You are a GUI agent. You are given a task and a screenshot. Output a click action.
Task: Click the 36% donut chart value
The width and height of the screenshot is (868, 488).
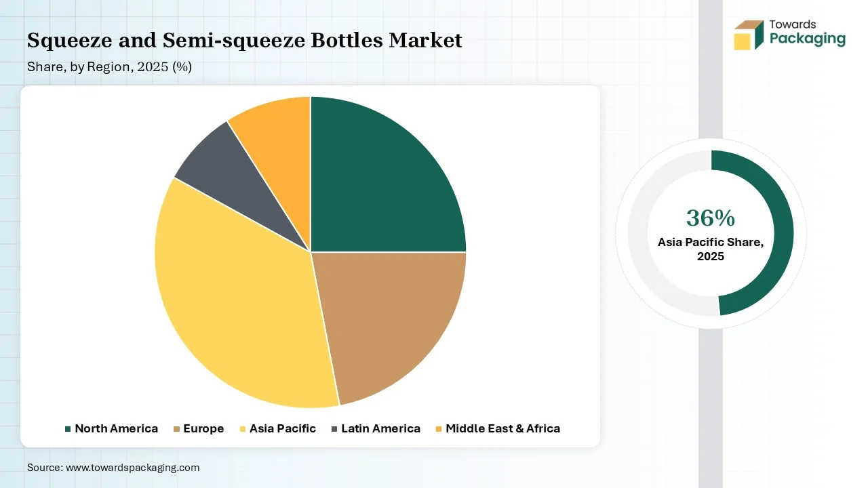pos(710,218)
